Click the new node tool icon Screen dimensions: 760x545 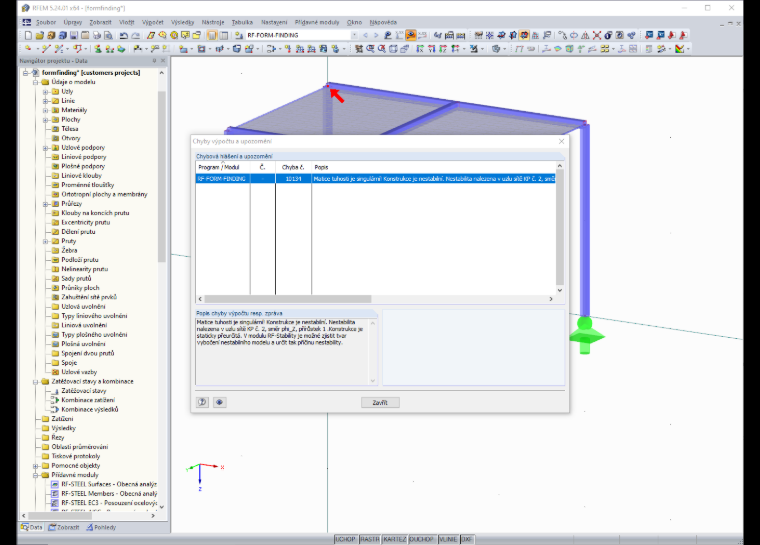click(28, 48)
